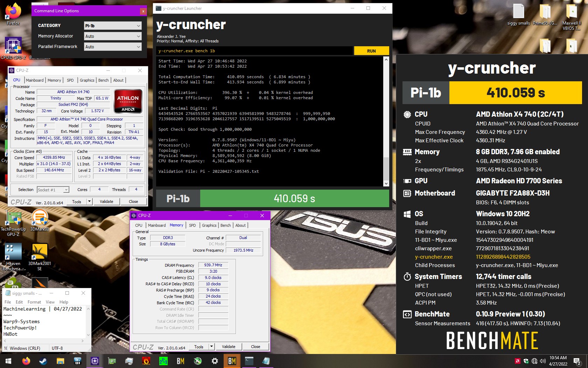
Task: Open Settings gear in the taskbar
Action: 215,361
